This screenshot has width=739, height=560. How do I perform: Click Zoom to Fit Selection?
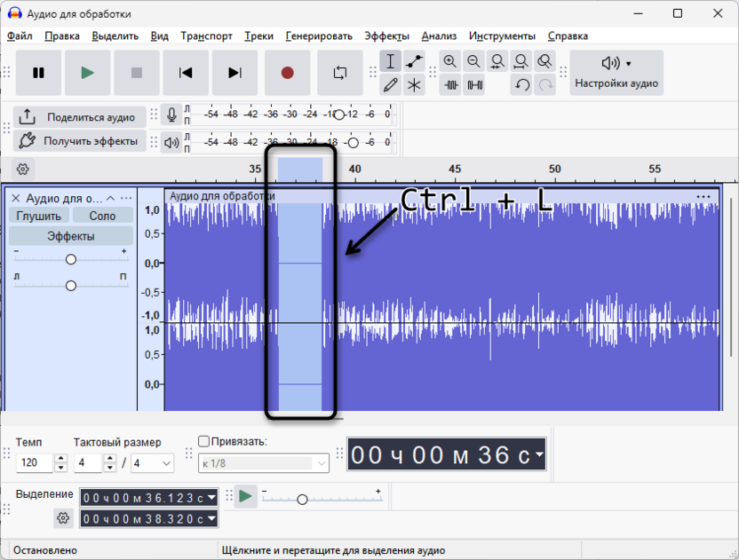pyautogui.click(x=496, y=61)
